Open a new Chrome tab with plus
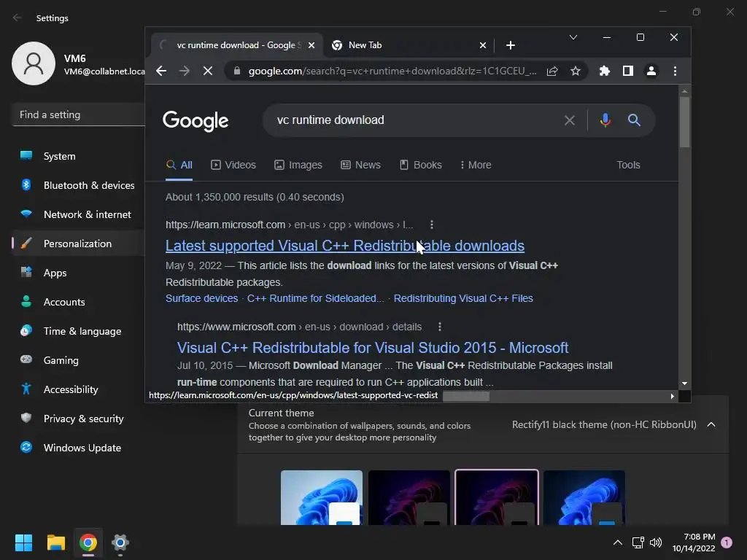Viewport: 747px width, 560px height. (x=511, y=45)
